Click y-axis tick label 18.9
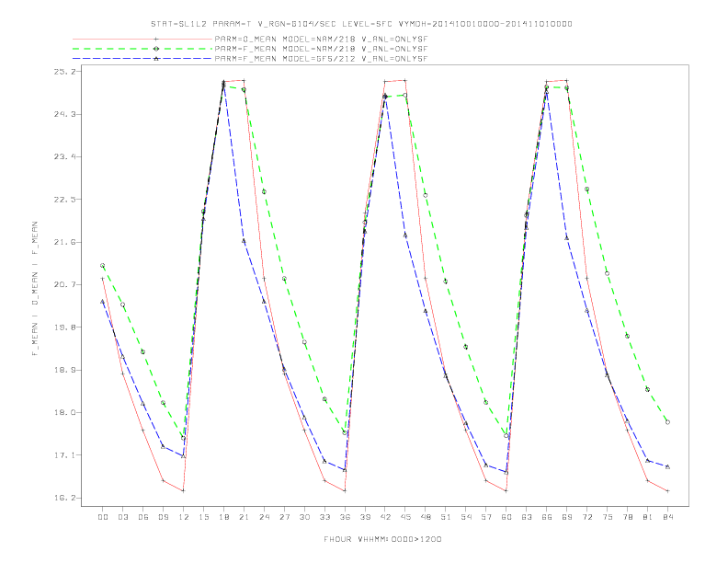The image size is (728, 563). pyautogui.click(x=64, y=370)
